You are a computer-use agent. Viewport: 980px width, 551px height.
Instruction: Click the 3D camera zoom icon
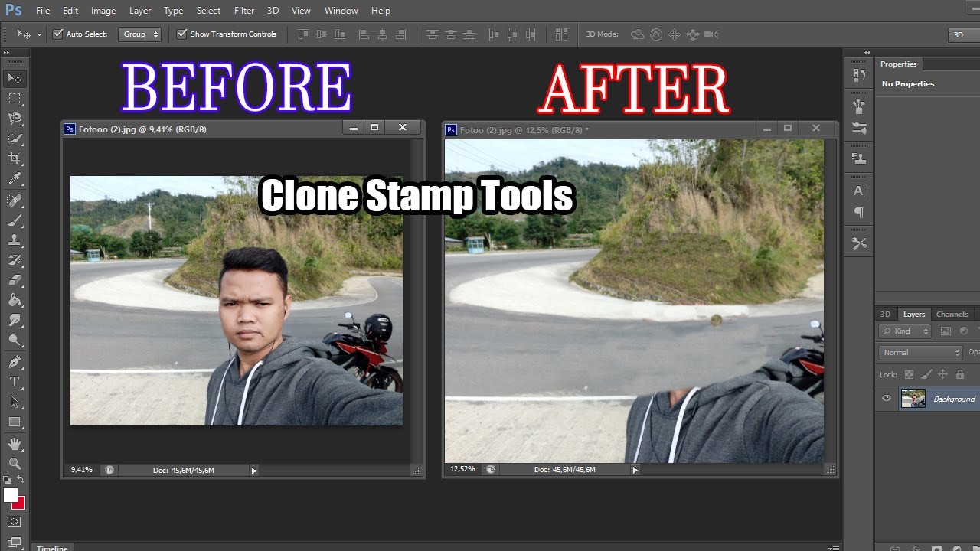(x=711, y=34)
